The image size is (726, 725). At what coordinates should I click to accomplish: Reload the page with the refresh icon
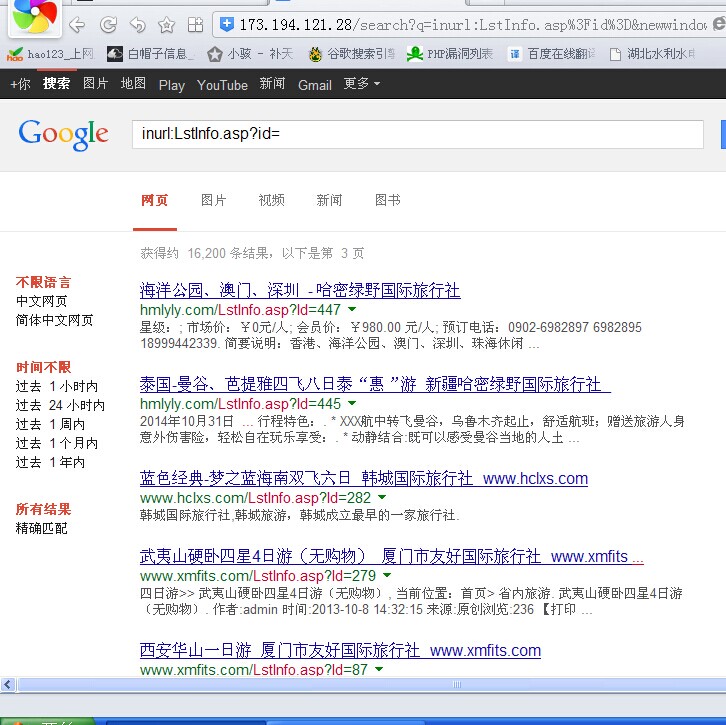(108, 25)
